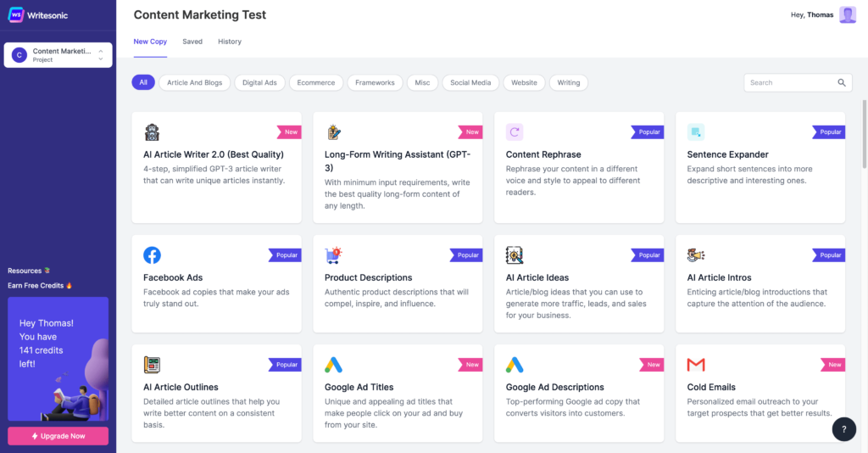This screenshot has width=868, height=453.
Task: Select the All category filter
Action: pos(143,82)
